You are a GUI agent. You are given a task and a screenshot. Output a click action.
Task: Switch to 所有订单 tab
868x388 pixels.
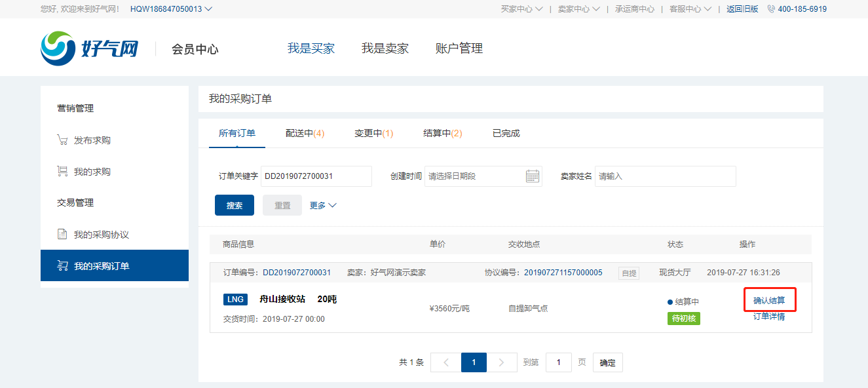[237, 133]
